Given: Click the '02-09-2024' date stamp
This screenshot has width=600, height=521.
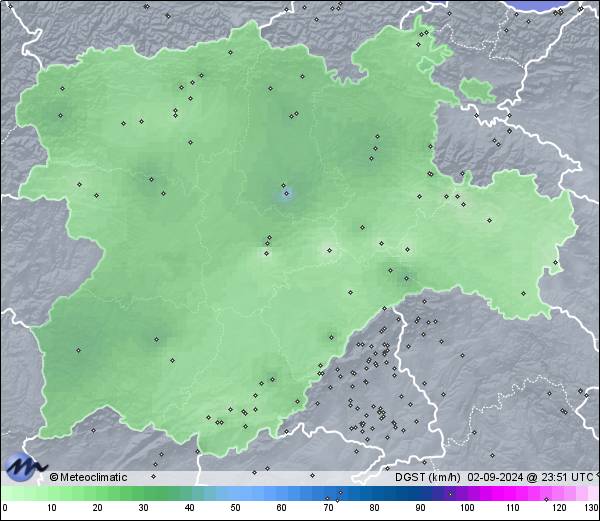Looking at the screenshot, I should point(495,477).
